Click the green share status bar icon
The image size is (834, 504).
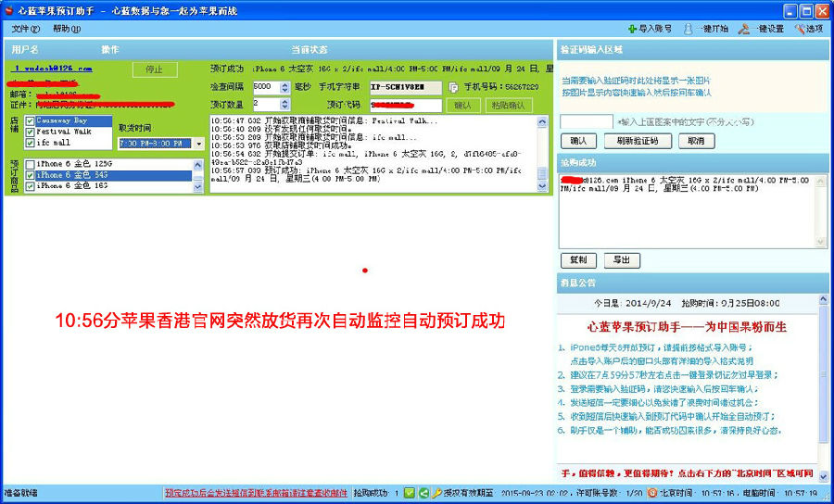pyautogui.click(x=423, y=493)
